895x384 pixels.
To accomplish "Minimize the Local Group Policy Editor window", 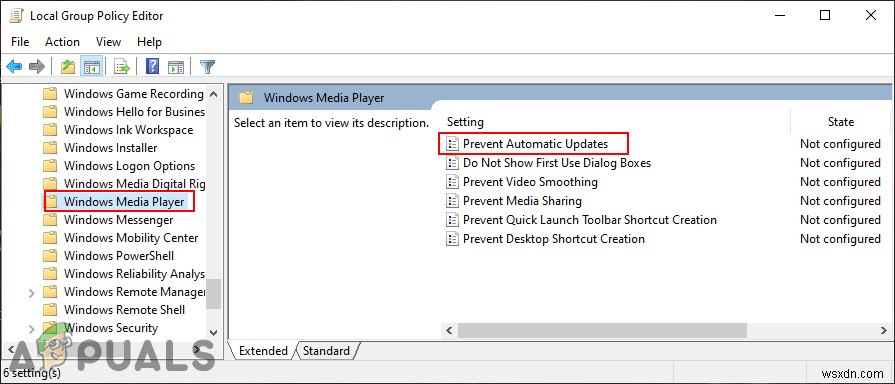I will 779,15.
